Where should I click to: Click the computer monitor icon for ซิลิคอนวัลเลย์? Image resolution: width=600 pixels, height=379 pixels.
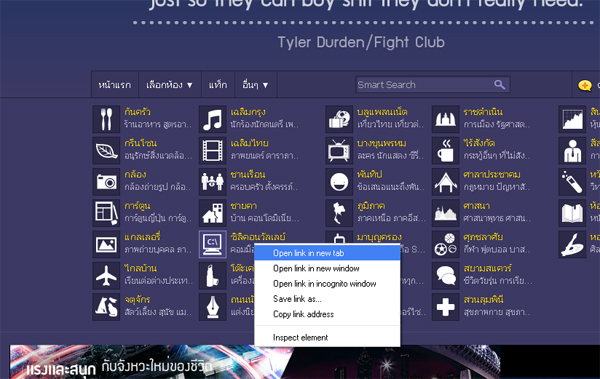[213, 244]
